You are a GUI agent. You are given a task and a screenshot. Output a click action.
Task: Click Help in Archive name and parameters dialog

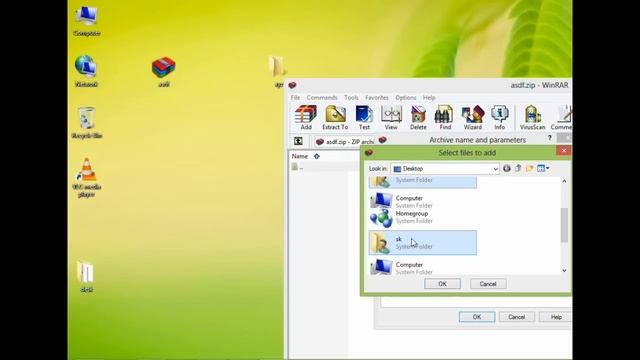point(556,317)
